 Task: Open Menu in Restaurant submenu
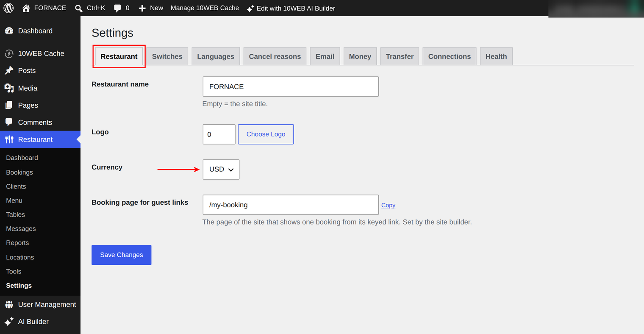[14, 200]
